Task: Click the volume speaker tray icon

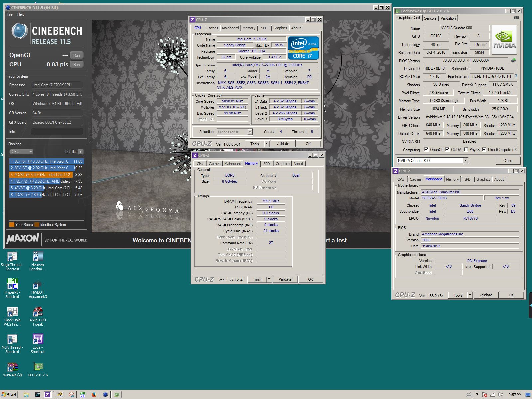Action: pos(500,395)
